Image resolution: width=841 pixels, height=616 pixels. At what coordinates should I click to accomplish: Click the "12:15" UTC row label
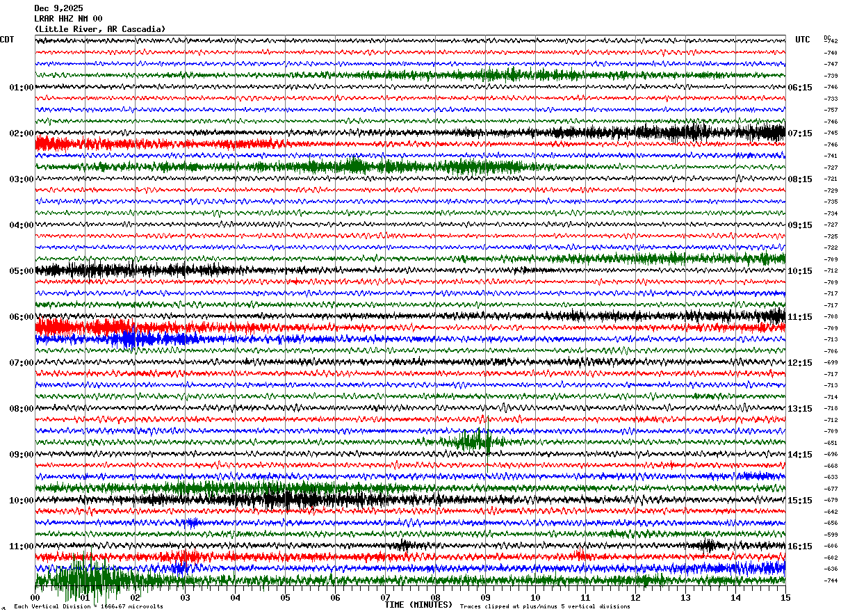tap(800, 363)
